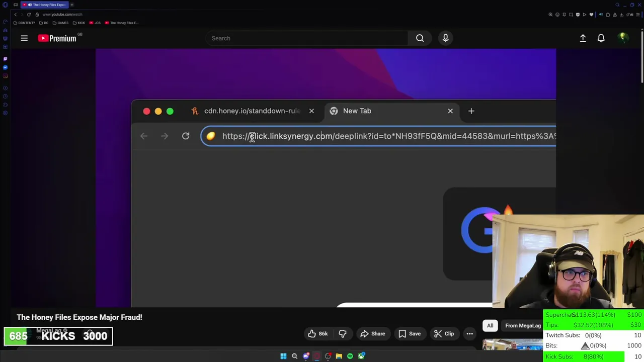Image resolution: width=644 pixels, height=362 pixels.
Task: Open the CONTENT? bookmarks folder
Action: pyautogui.click(x=24, y=23)
